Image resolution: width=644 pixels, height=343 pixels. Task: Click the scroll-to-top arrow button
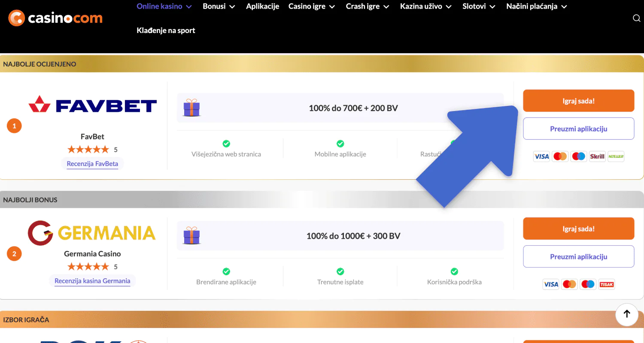tap(627, 314)
